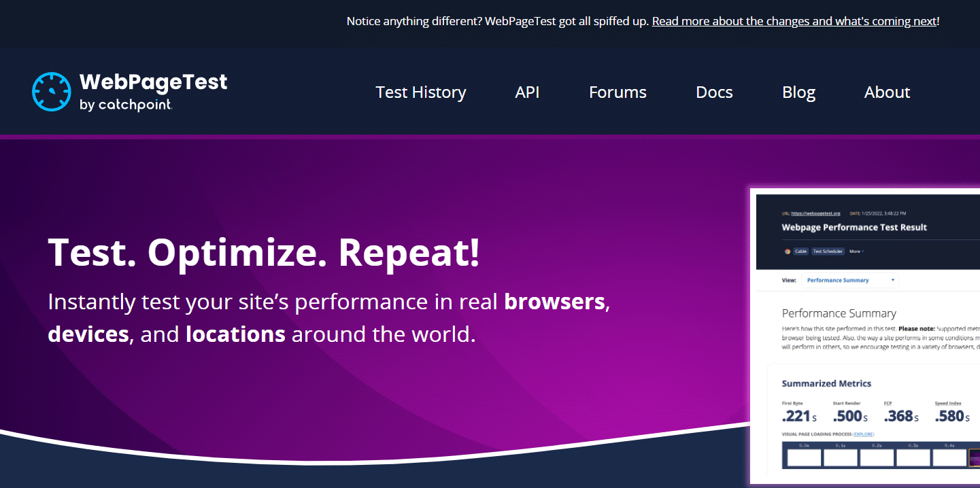Image resolution: width=980 pixels, height=488 pixels.
Task: Click the bold word 'locations'
Action: [x=235, y=334]
